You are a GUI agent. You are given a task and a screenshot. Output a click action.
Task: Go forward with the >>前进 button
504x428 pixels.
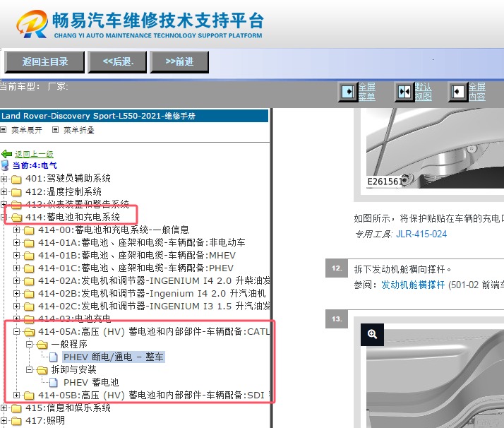(x=179, y=61)
